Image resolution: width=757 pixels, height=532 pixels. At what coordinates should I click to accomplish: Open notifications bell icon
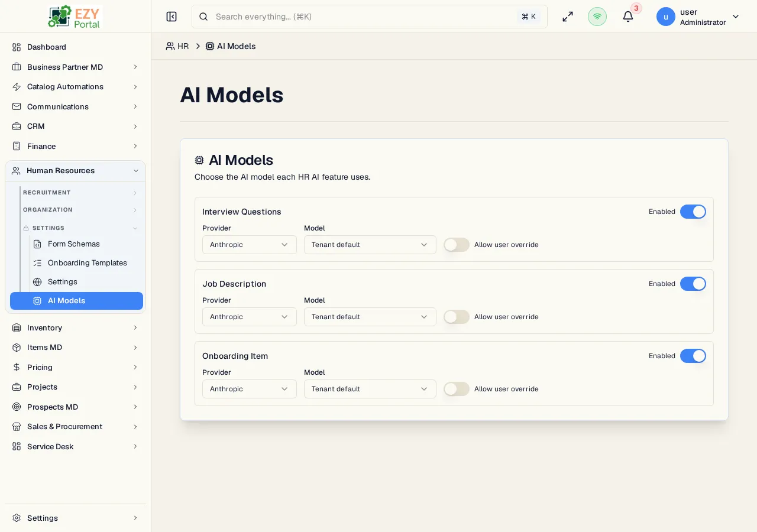(x=628, y=17)
